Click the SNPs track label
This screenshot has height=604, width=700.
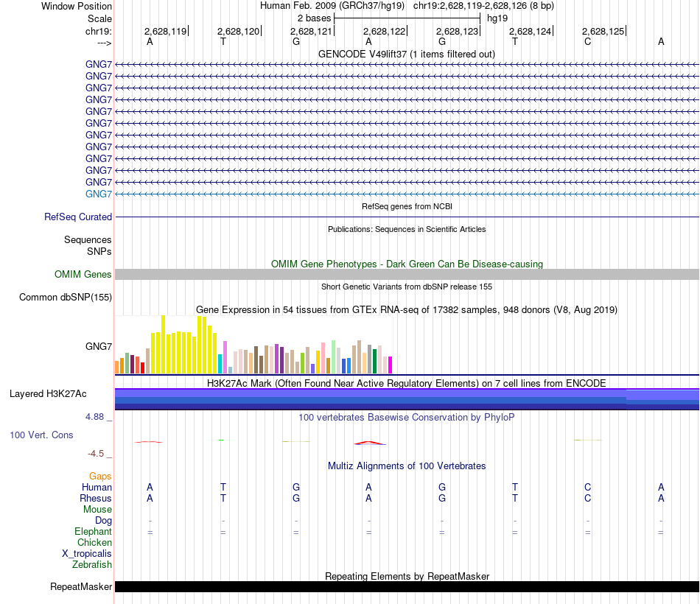(x=99, y=251)
